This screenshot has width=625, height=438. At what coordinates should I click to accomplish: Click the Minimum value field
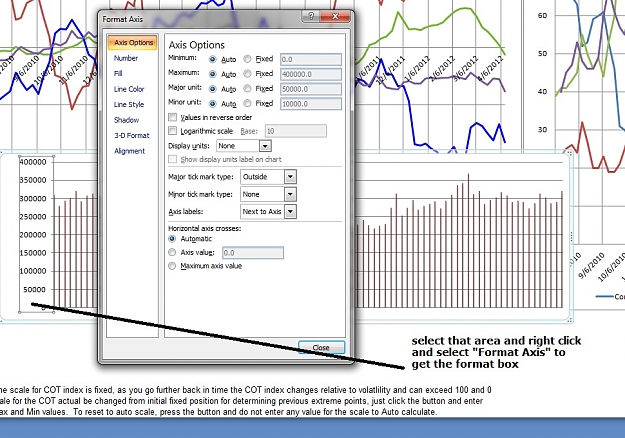pyautogui.click(x=311, y=59)
